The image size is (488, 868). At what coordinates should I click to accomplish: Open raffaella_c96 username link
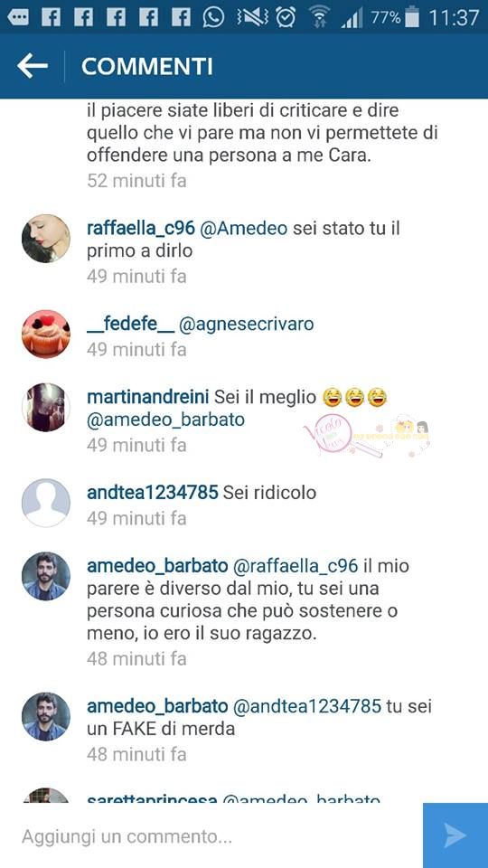click(x=141, y=228)
